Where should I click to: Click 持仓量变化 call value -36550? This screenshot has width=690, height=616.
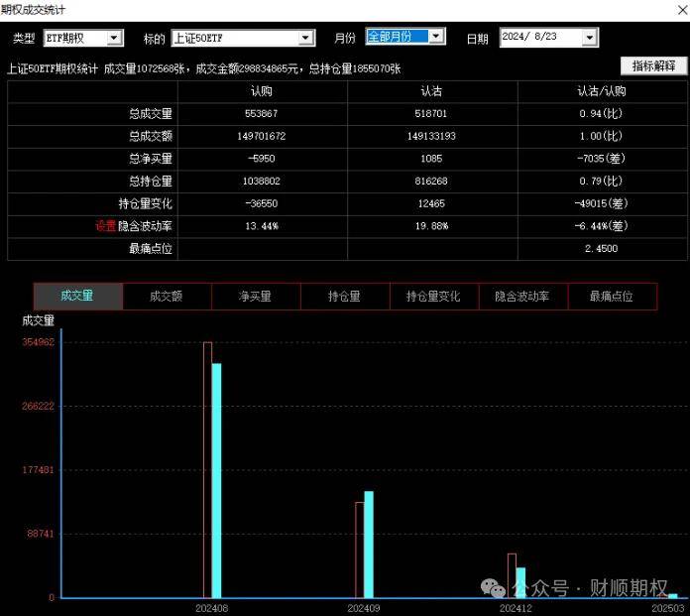click(x=262, y=203)
